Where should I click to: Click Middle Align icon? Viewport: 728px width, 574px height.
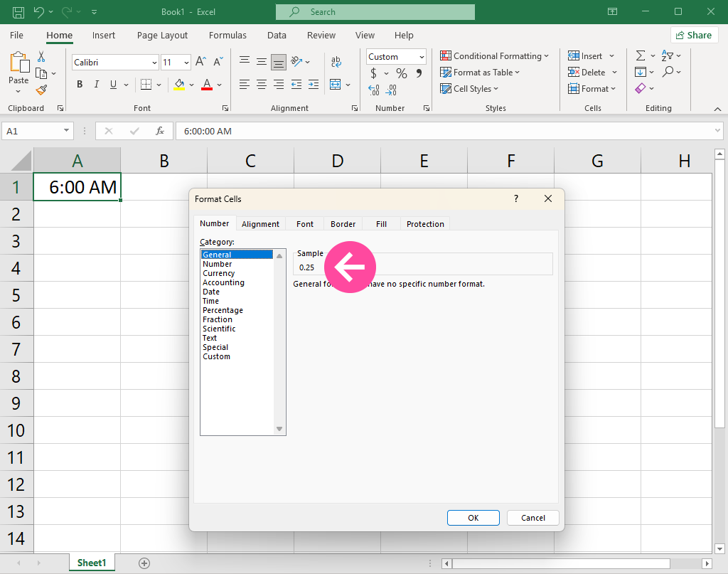point(262,61)
